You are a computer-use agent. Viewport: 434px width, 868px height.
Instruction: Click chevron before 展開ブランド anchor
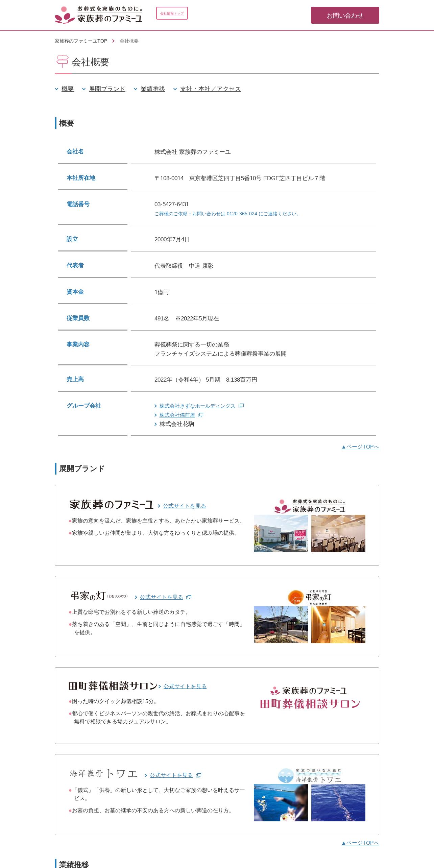pyautogui.click(x=84, y=89)
